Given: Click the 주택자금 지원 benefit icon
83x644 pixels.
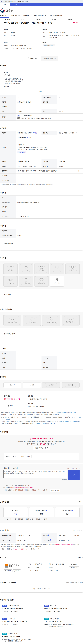Looking at the screenshot, I should click(10, 281).
